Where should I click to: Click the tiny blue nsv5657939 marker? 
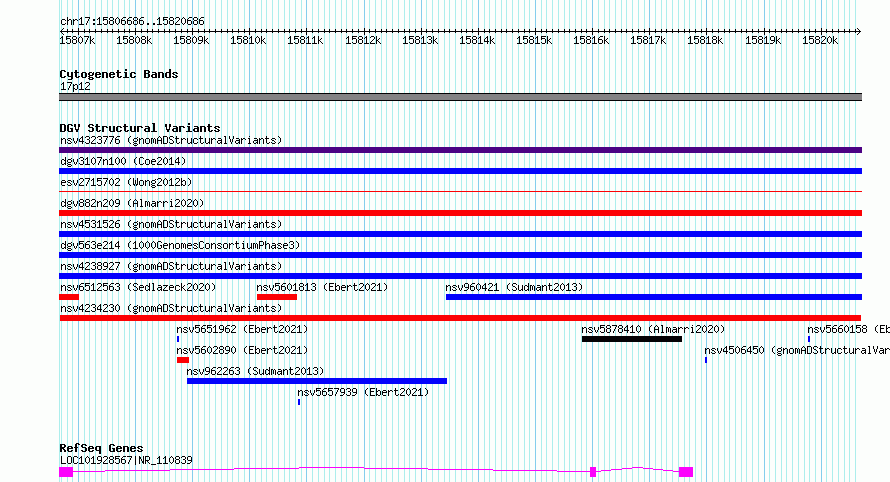tap(299, 402)
